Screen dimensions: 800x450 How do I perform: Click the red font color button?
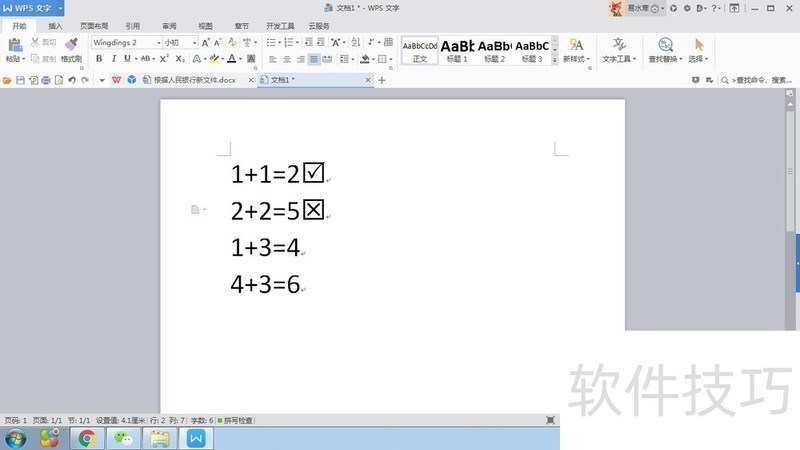(232, 59)
